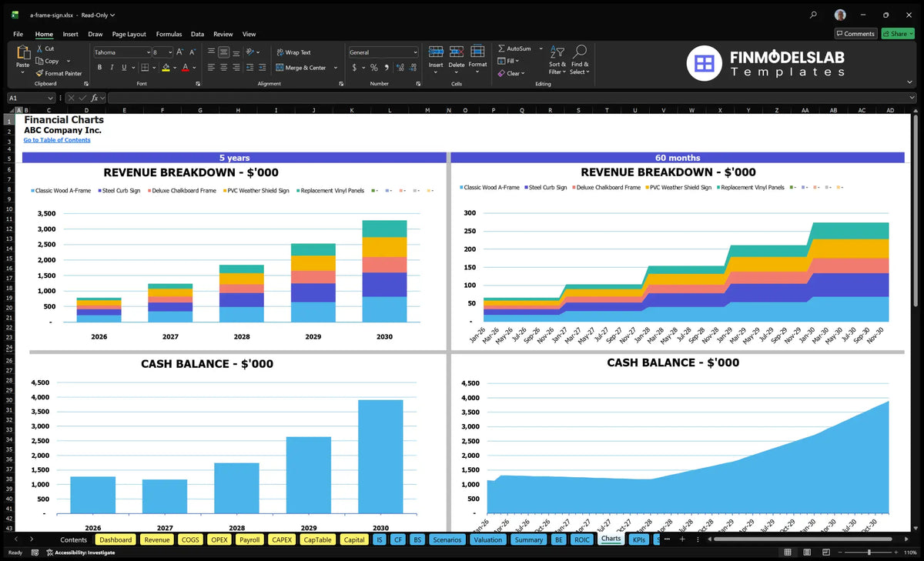This screenshot has width=924, height=561.
Task: Open the Formulas ribbon tab
Action: pos(169,34)
